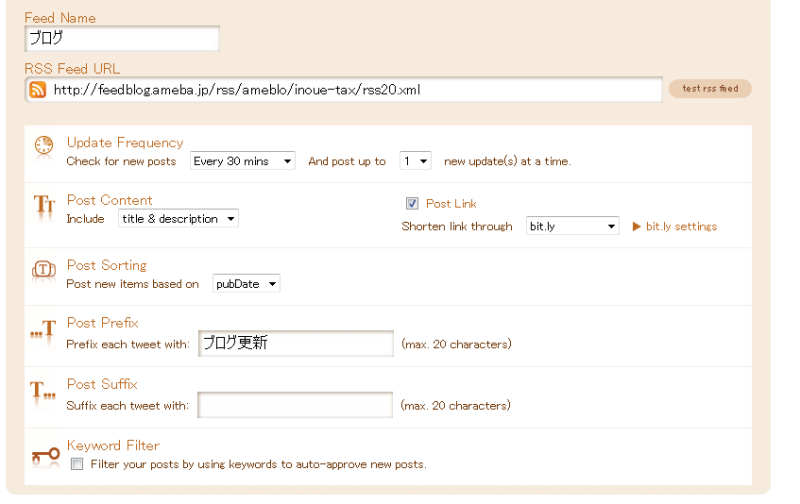Open the bit.ly settings link

click(681, 227)
